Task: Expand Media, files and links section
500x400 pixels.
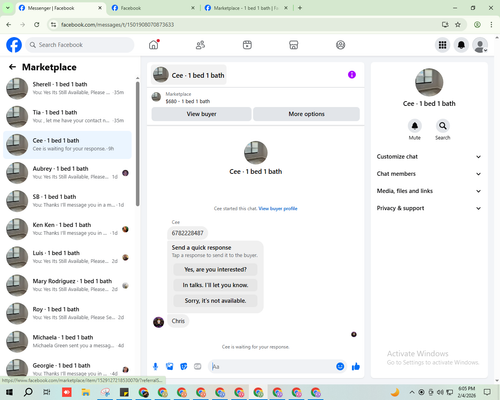Action: pos(429,191)
